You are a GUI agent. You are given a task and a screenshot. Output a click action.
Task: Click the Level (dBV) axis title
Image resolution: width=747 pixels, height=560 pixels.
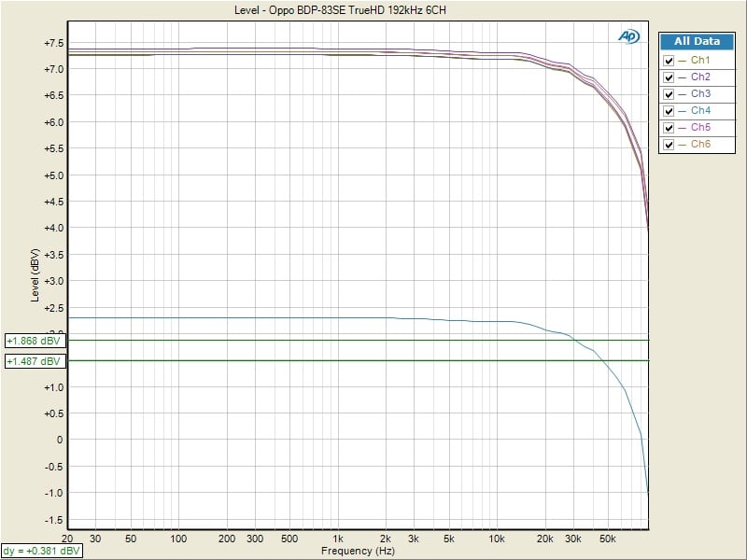(x=35, y=275)
